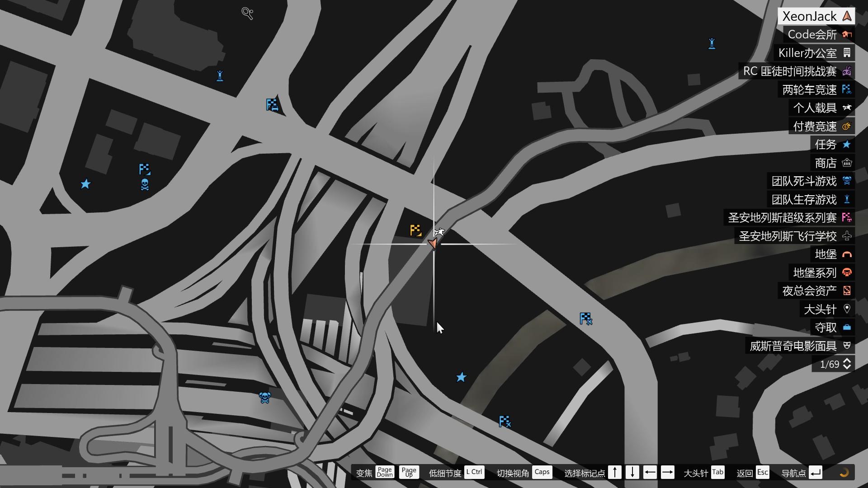Click the white personal vehicle blip
868x488 pixels.
439,232
